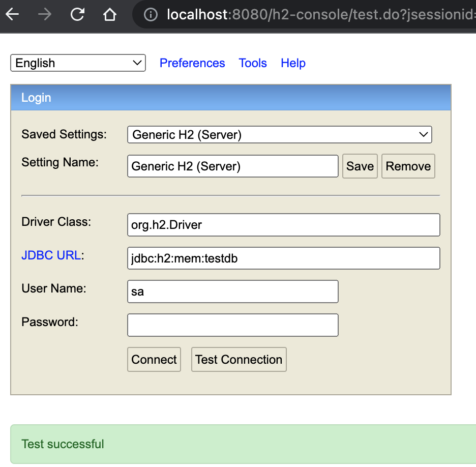Click the Password label
476x467 pixels.
point(50,322)
